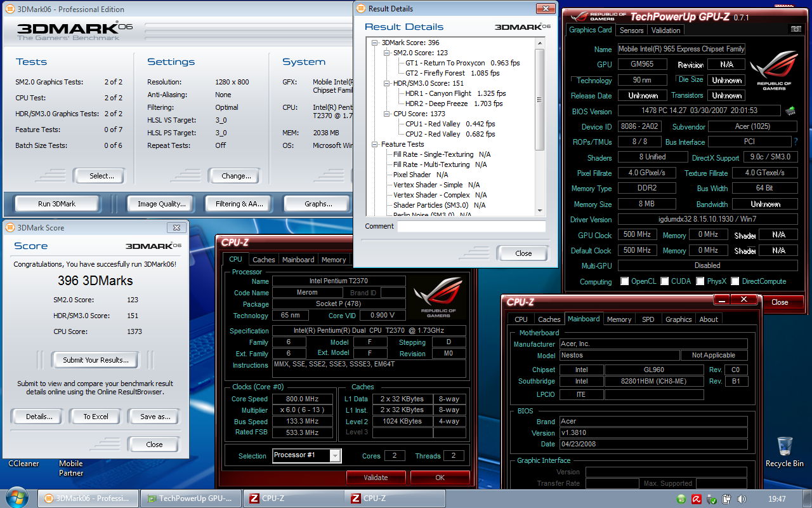The width and height of the screenshot is (812, 508).
Task: Click the Run 3DMark button
Action: pyautogui.click(x=56, y=204)
